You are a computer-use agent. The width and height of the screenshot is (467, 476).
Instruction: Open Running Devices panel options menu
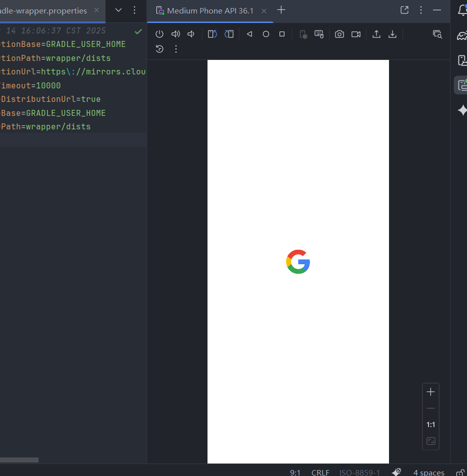[x=421, y=10]
